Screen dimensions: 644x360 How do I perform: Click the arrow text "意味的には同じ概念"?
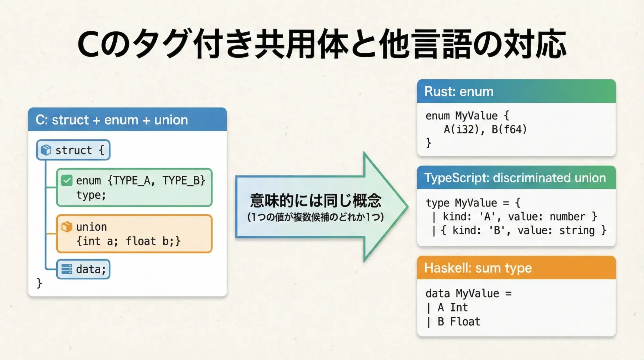316,200
